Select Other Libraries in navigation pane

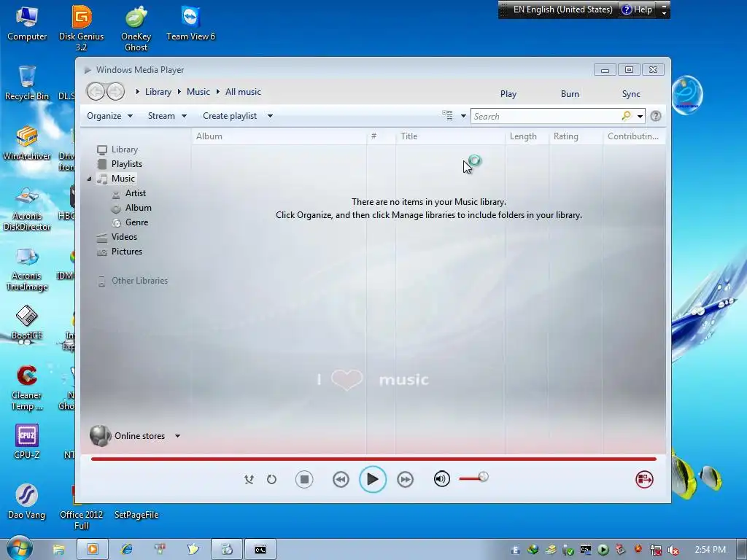click(x=139, y=281)
